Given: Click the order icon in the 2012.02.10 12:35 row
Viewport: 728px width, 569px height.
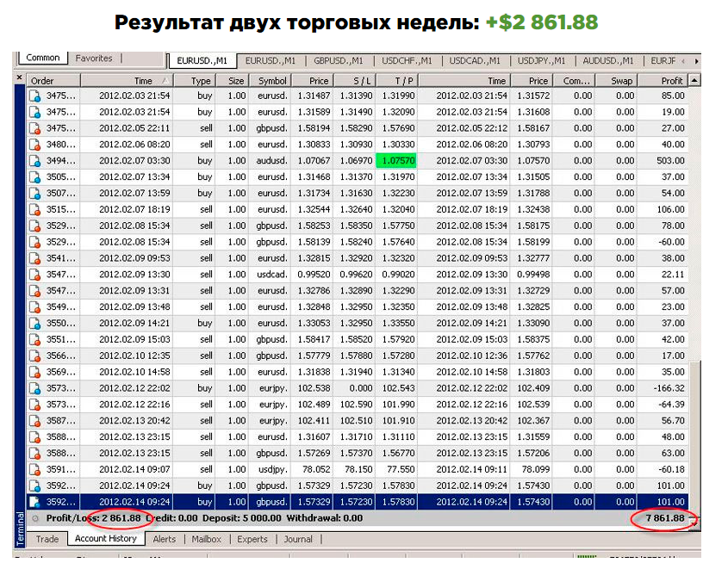Looking at the screenshot, I should [34, 356].
